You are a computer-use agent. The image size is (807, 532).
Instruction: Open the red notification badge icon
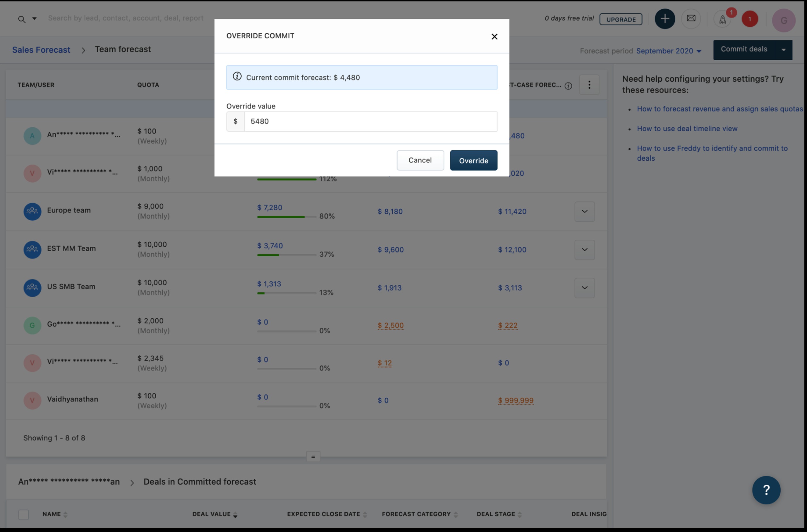click(x=749, y=19)
